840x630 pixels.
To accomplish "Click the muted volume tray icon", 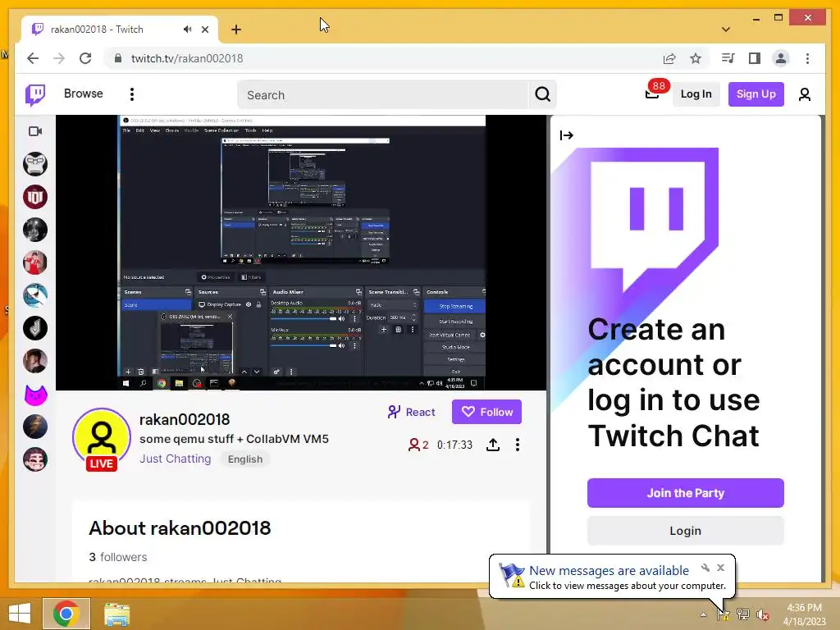I will [762, 614].
